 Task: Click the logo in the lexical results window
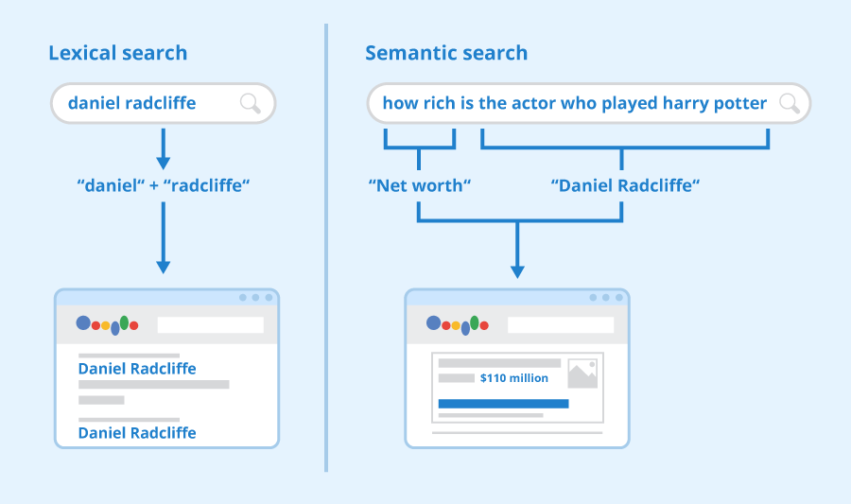pos(107,324)
